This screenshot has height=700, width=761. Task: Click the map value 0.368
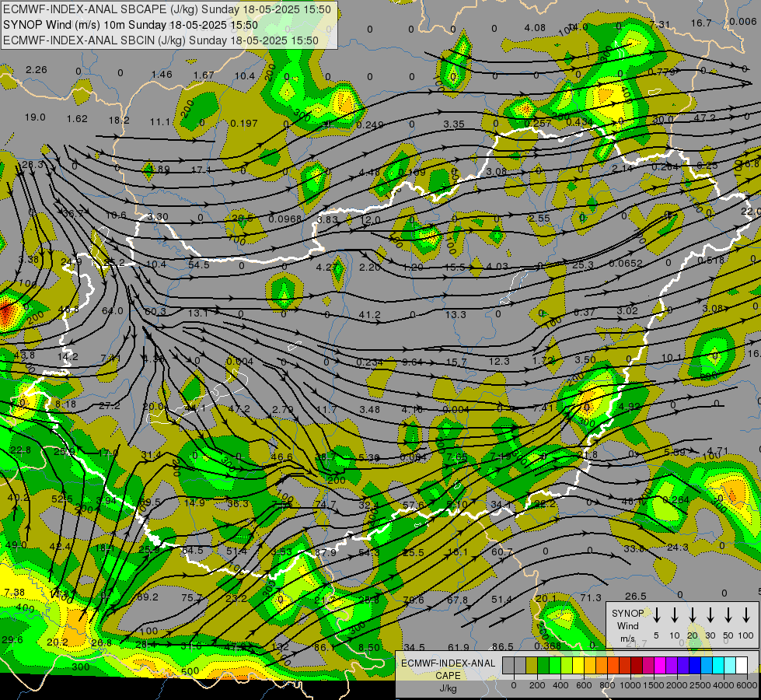tap(547, 646)
